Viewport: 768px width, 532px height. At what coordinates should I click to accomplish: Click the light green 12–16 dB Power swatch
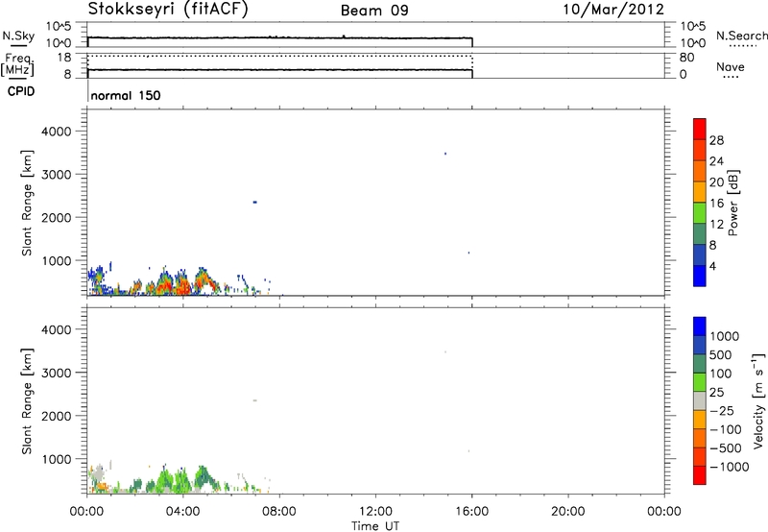[700, 212]
